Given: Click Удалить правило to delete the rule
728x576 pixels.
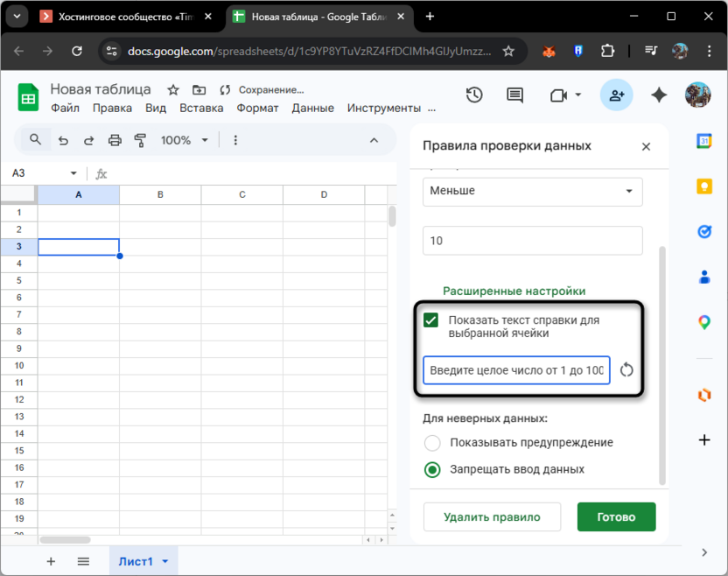Looking at the screenshot, I should (492, 516).
